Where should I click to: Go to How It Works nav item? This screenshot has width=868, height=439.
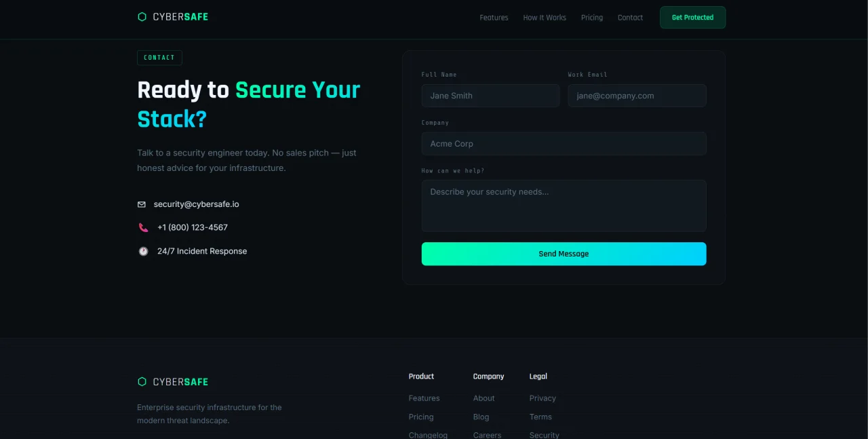click(545, 18)
